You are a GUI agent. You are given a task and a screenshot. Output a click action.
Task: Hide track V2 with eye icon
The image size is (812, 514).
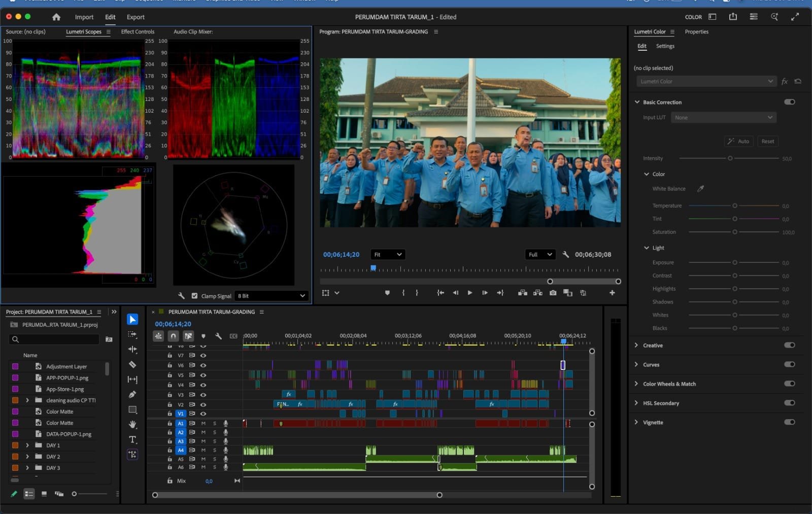[203, 404]
